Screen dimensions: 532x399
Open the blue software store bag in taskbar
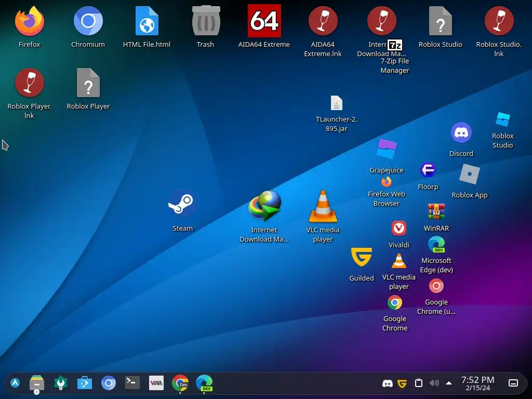point(85,383)
